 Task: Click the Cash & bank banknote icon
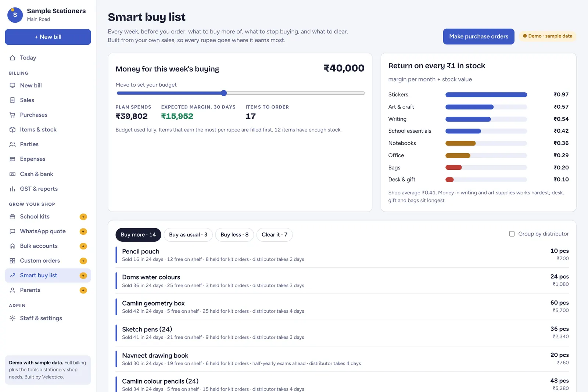tap(12, 174)
